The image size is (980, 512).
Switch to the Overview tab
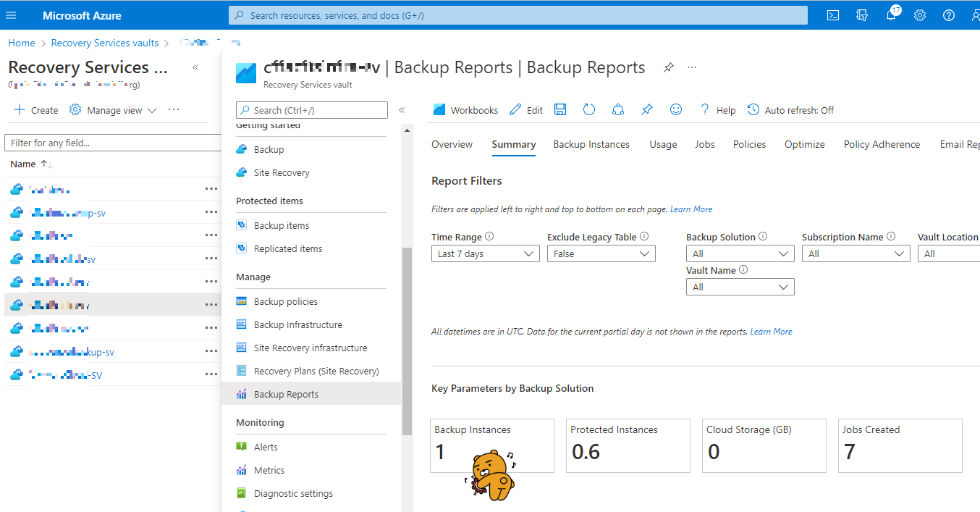452,144
